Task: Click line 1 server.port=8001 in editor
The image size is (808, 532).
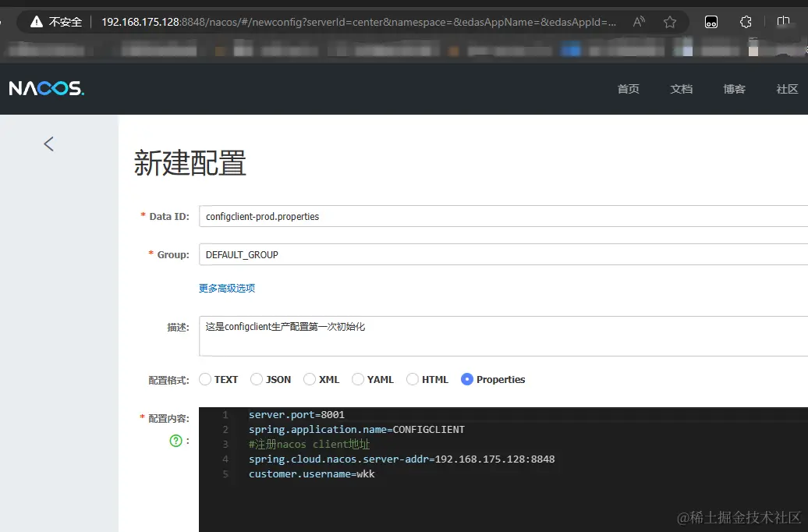Action: point(296,414)
